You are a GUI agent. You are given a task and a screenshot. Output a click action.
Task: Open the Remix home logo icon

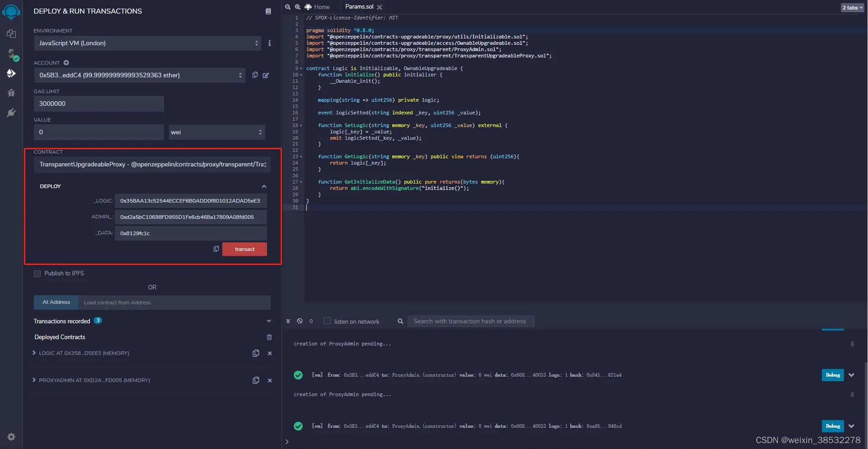pos(11,11)
